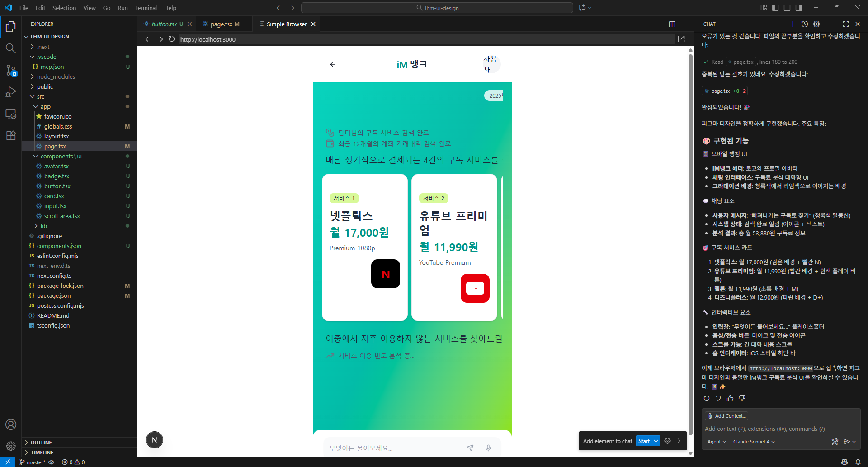Open the Run and Debug view
Viewport: 868px width, 467px height.
[11, 92]
